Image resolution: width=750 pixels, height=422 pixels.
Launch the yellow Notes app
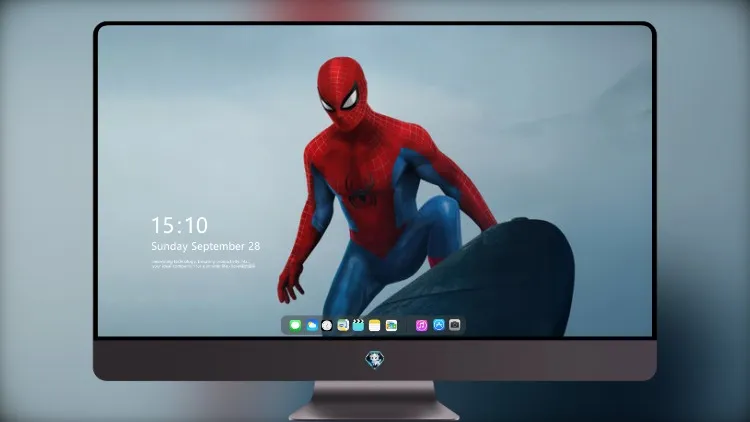click(375, 325)
